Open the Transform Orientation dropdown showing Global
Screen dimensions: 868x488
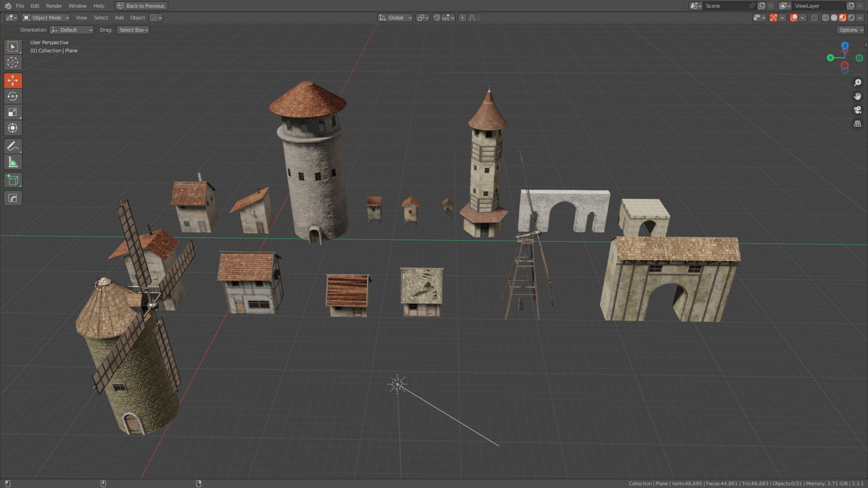394,17
